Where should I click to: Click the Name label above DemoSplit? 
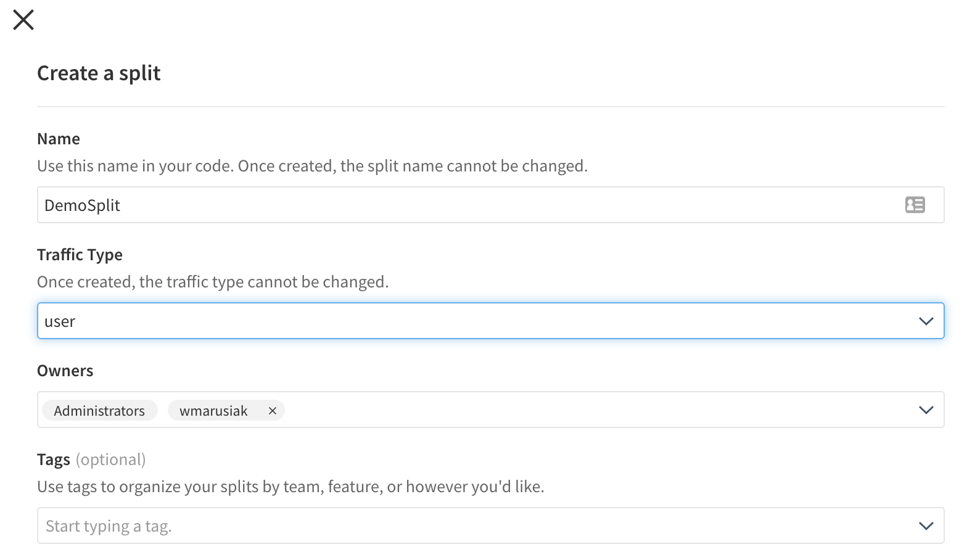coord(59,138)
